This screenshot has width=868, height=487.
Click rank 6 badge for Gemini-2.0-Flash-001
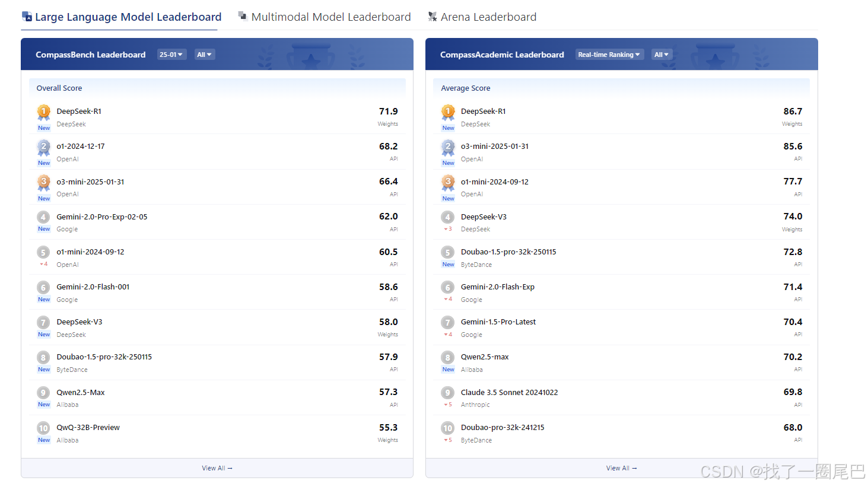tap(43, 287)
